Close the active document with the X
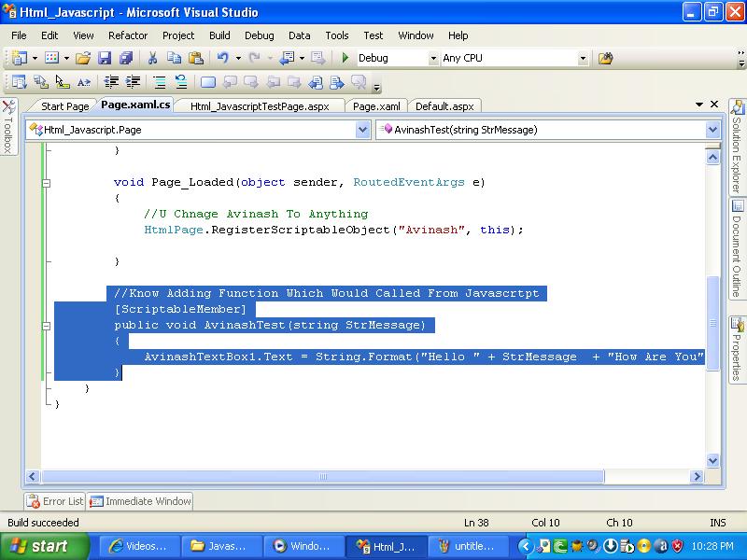Screen dimensions: 747x560 (714, 105)
